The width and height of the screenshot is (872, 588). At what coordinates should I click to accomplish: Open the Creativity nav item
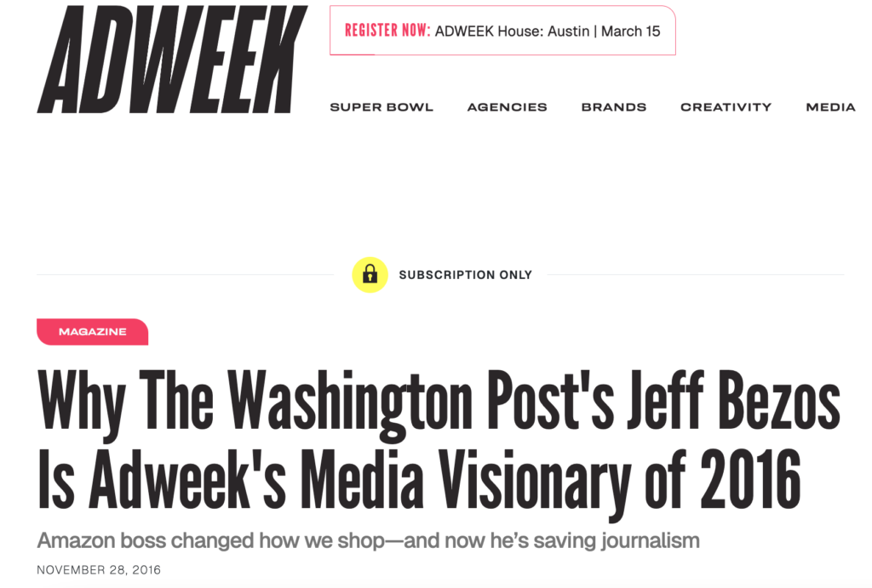726,107
